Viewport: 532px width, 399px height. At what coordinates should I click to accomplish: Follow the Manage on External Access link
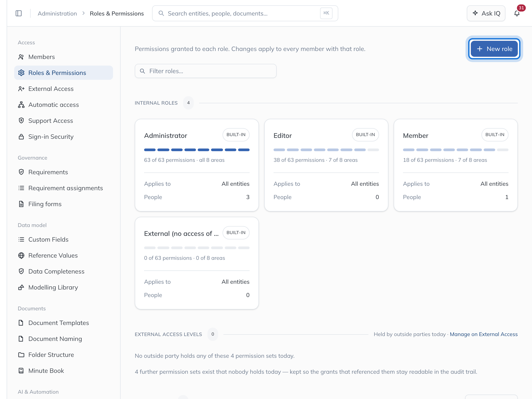tap(484, 334)
